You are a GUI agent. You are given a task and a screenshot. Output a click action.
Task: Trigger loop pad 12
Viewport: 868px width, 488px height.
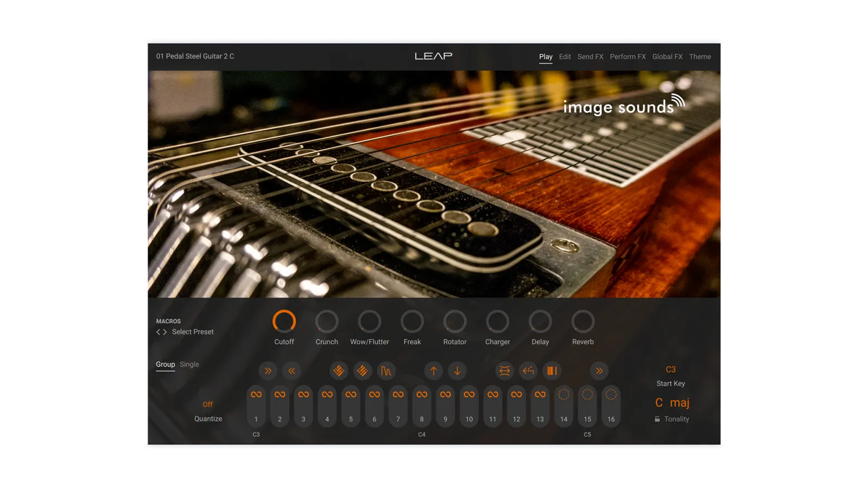516,407
